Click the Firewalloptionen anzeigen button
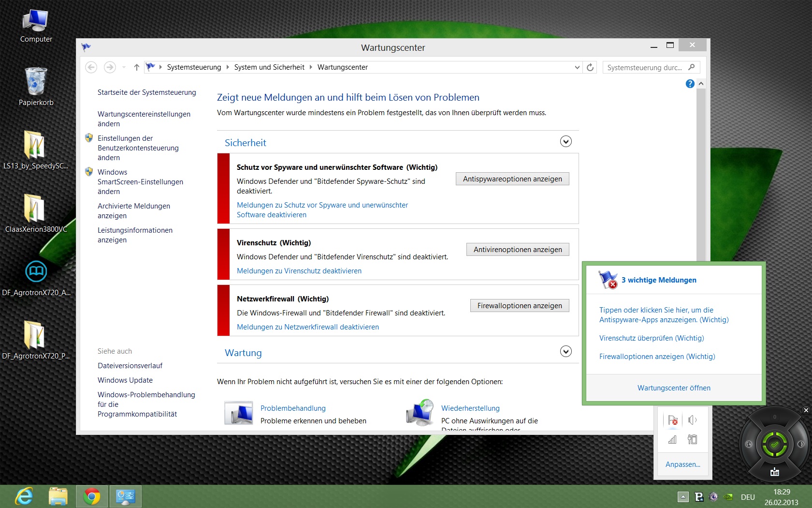The height and width of the screenshot is (508, 812). pyautogui.click(x=520, y=306)
